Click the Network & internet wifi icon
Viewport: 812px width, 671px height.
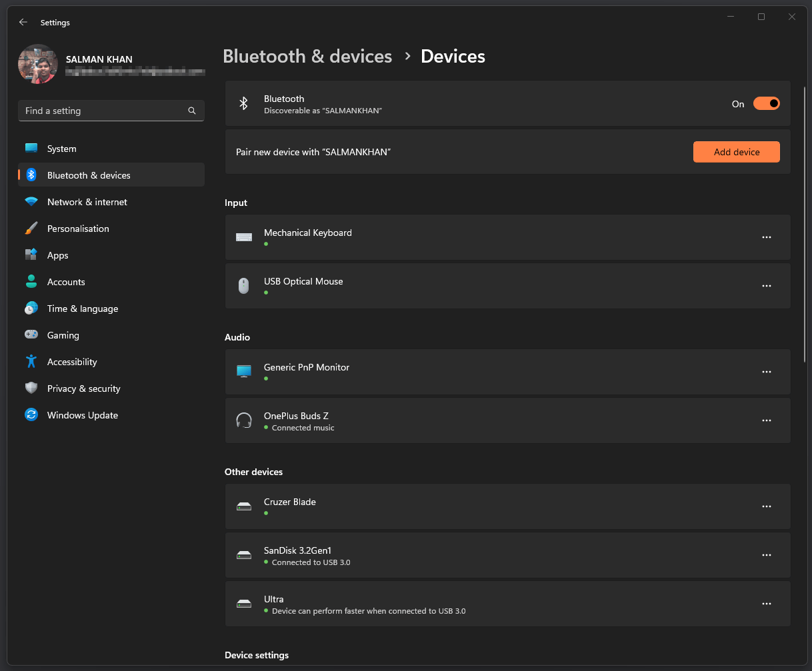[x=31, y=201]
